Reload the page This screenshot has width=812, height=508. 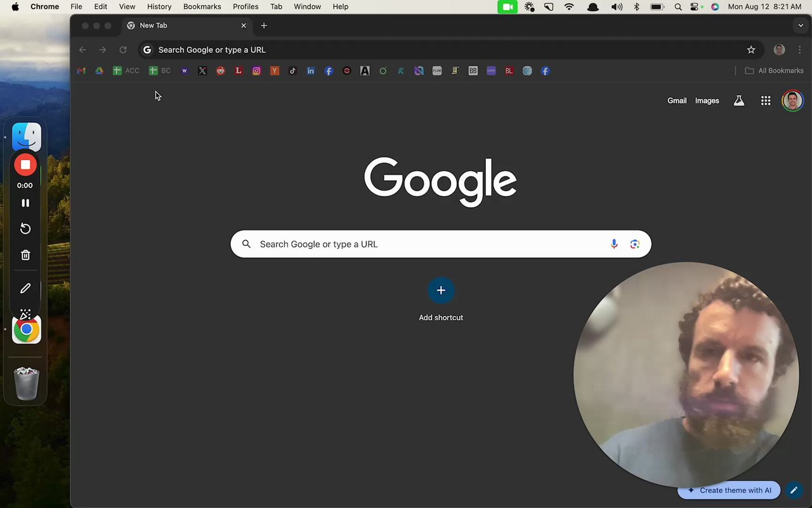tap(123, 50)
